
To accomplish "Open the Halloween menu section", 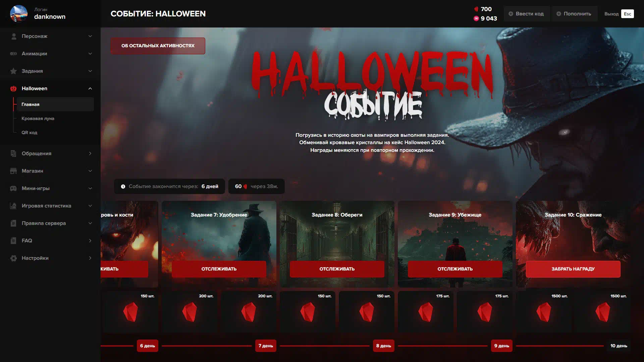I will point(50,88).
